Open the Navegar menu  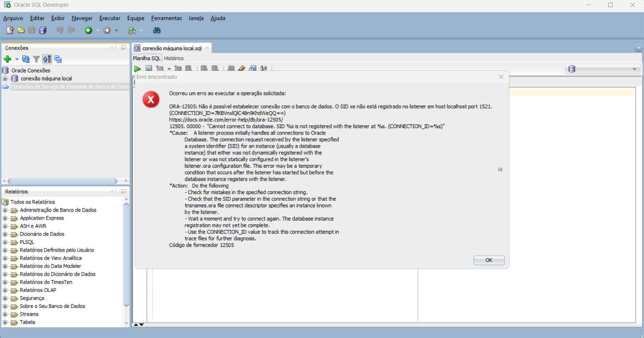coord(82,18)
